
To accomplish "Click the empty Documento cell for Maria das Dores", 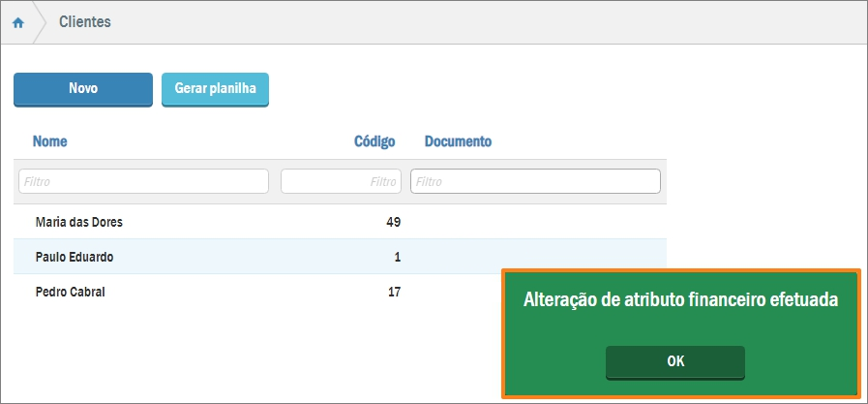I will 535,222.
